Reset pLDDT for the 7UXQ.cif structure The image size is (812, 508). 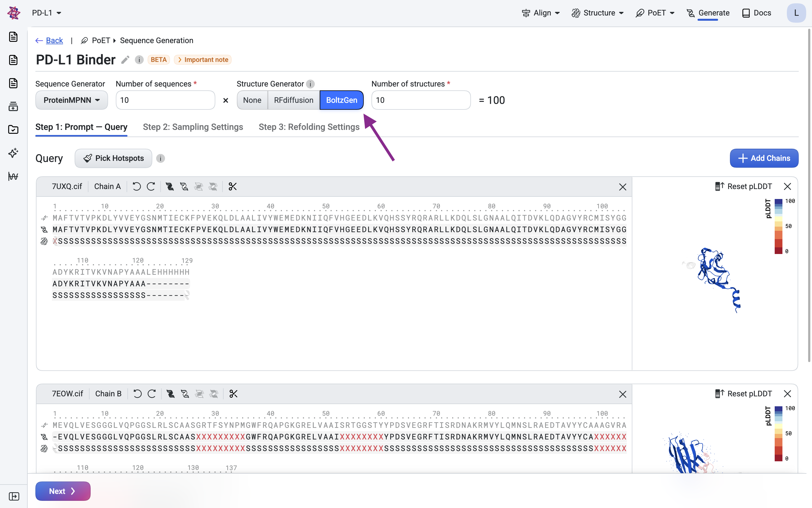click(x=743, y=187)
